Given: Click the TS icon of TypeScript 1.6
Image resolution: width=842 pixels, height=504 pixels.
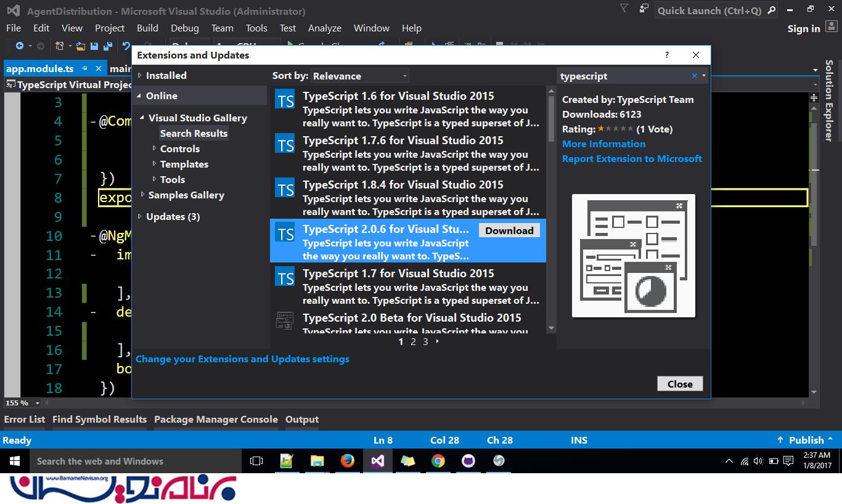Looking at the screenshot, I should (x=285, y=100).
